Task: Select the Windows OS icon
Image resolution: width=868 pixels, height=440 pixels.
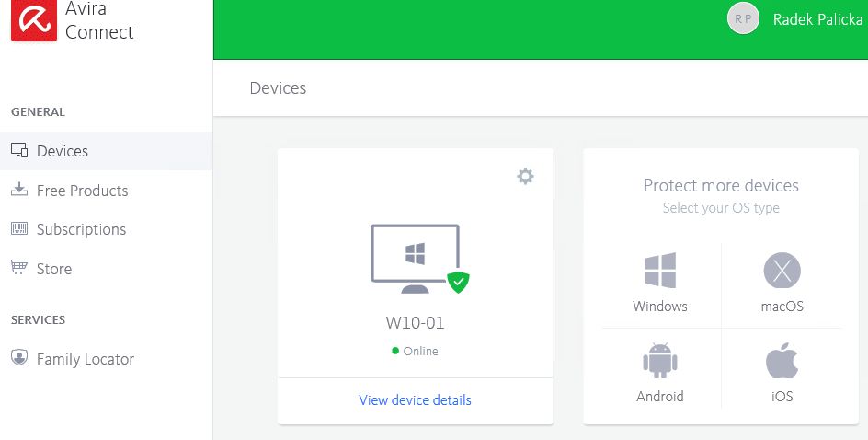Action: pyautogui.click(x=660, y=271)
